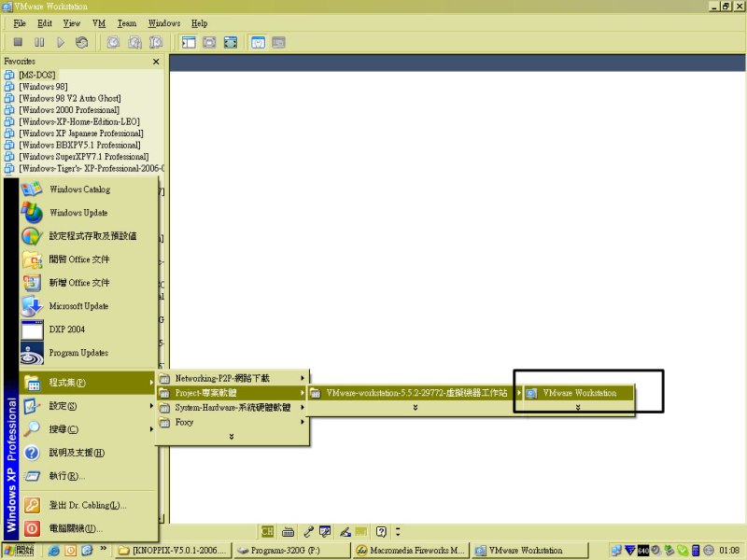The width and height of the screenshot is (747, 560).
Task: Select [Windows 98] favorite
Action: pos(43,87)
